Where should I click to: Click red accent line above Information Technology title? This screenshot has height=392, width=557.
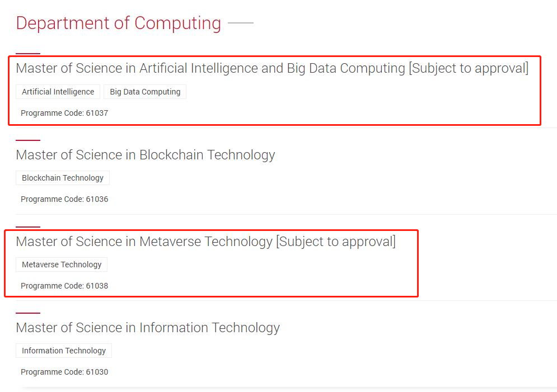click(x=28, y=313)
